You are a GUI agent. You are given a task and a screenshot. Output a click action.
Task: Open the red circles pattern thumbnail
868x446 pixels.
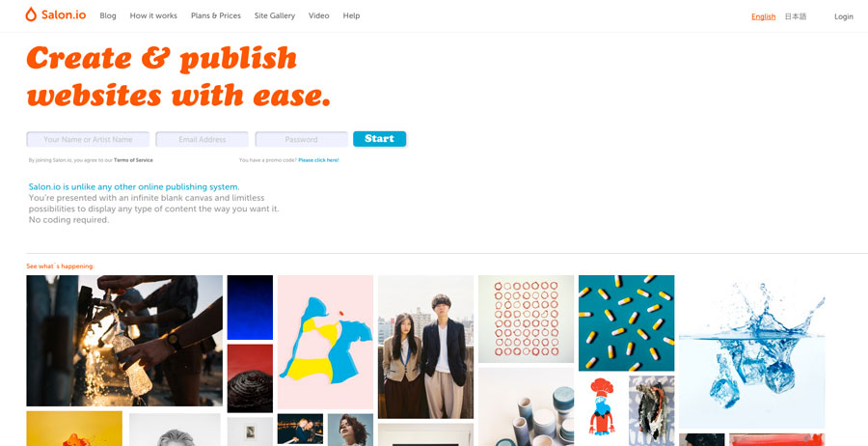[527, 320]
